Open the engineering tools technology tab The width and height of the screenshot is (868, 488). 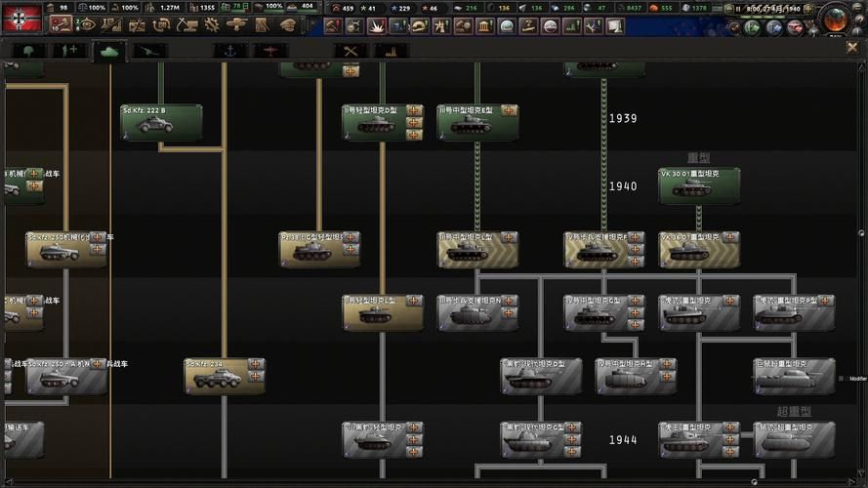351,52
